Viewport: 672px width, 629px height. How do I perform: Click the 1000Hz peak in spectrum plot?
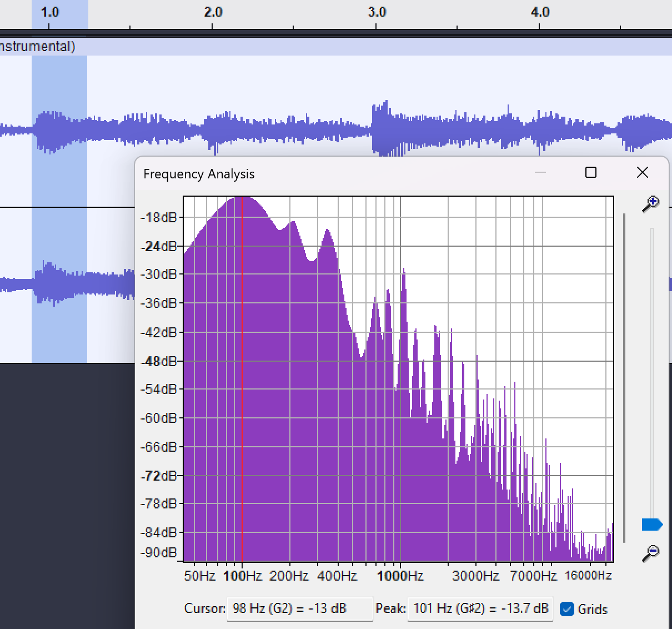(x=404, y=273)
